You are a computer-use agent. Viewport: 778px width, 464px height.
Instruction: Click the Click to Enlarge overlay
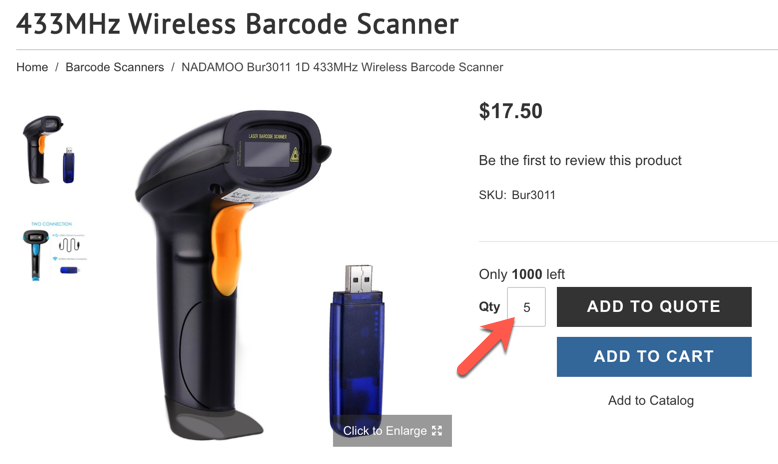pyautogui.click(x=392, y=430)
